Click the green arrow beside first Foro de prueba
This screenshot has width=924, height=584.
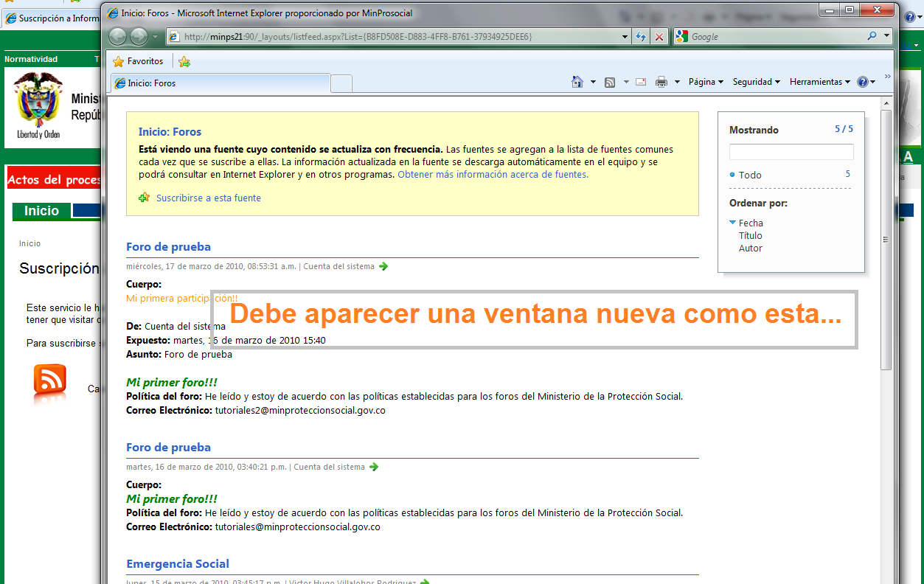point(383,266)
